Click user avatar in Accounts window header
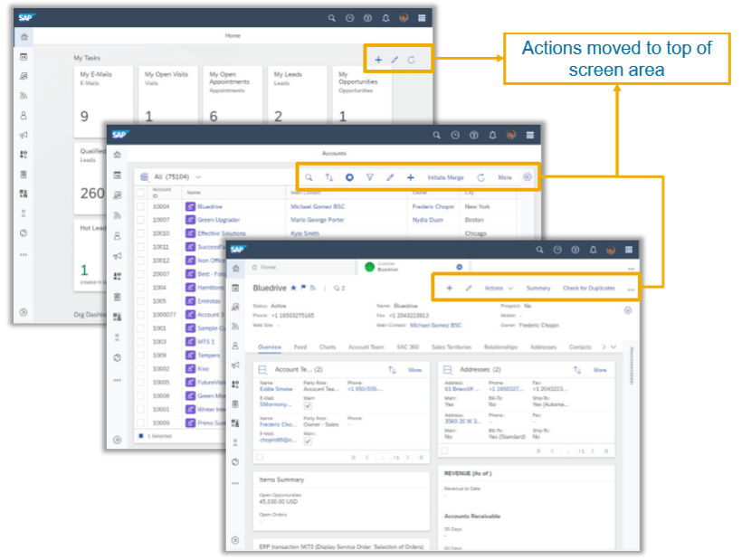 click(511, 136)
